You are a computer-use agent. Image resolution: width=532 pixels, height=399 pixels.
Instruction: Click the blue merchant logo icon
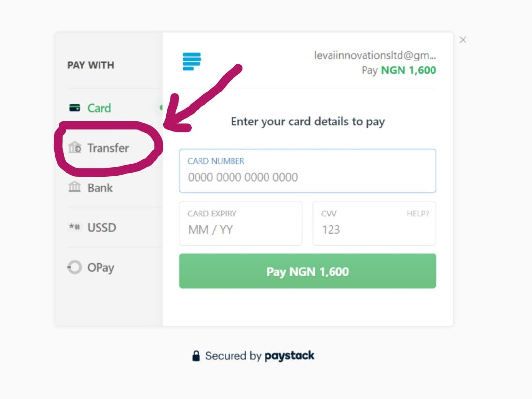coord(192,61)
